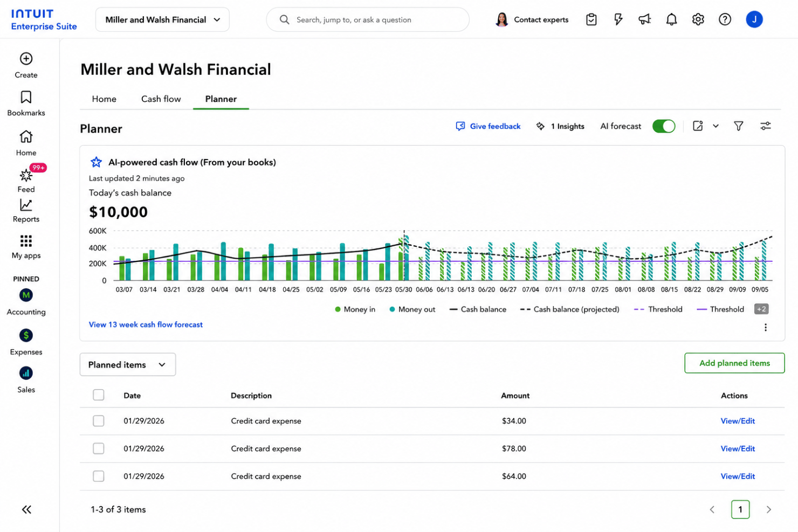Expand the +2 more legend items

(x=761, y=309)
